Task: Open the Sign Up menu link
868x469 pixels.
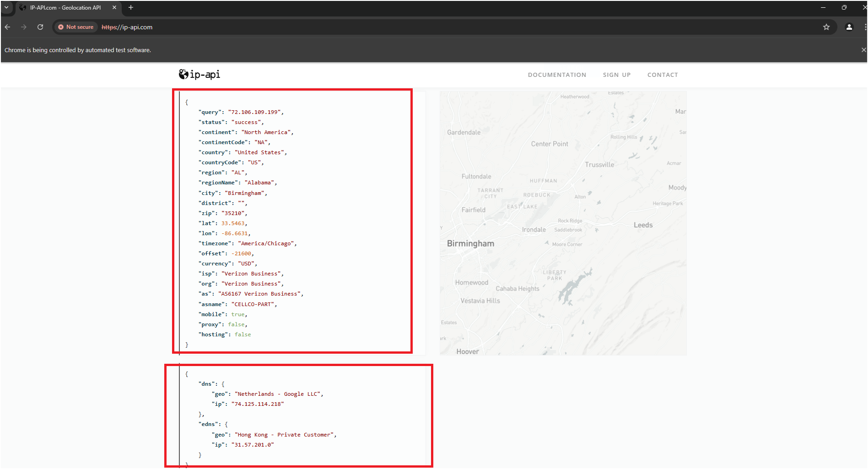Action: tap(616, 75)
